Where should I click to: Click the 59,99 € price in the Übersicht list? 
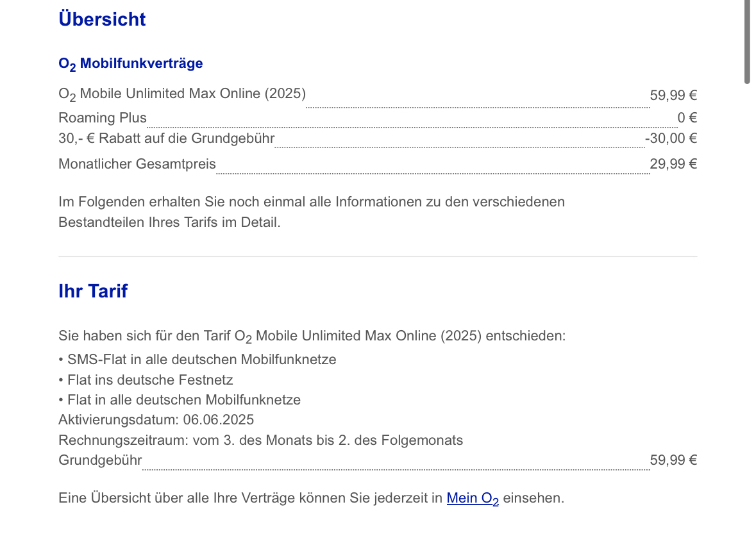673,95
